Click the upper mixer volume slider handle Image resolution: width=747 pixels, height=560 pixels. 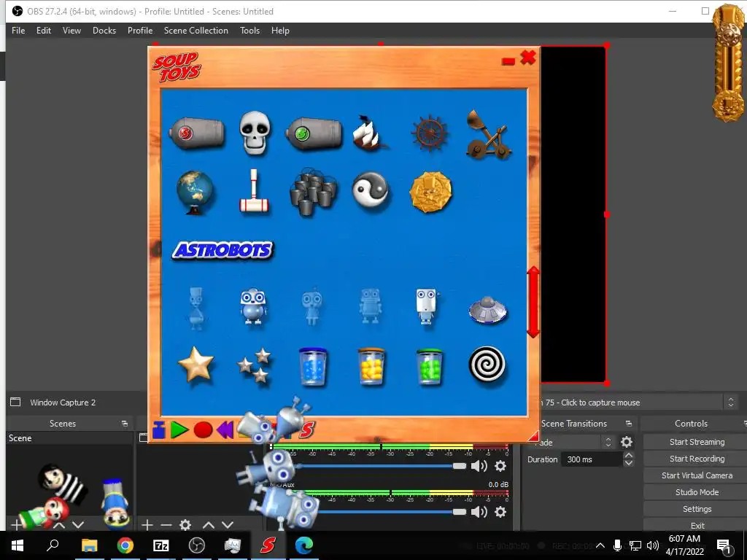(460, 466)
